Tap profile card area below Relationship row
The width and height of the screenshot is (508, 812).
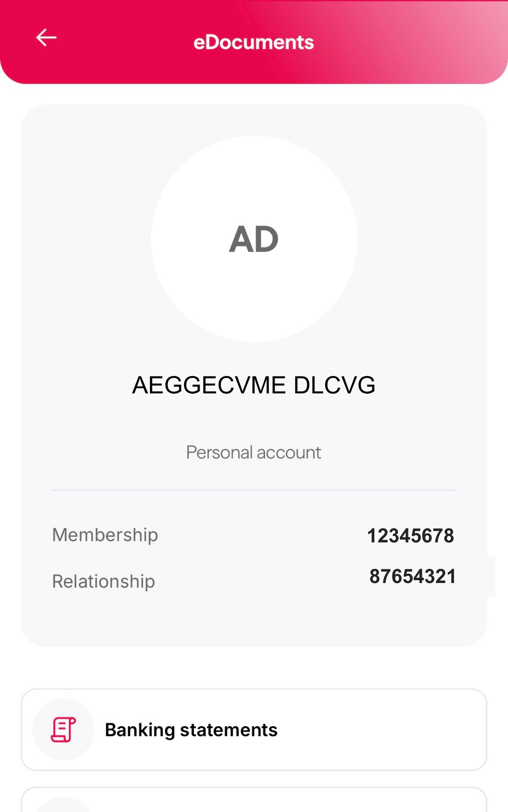click(x=254, y=621)
